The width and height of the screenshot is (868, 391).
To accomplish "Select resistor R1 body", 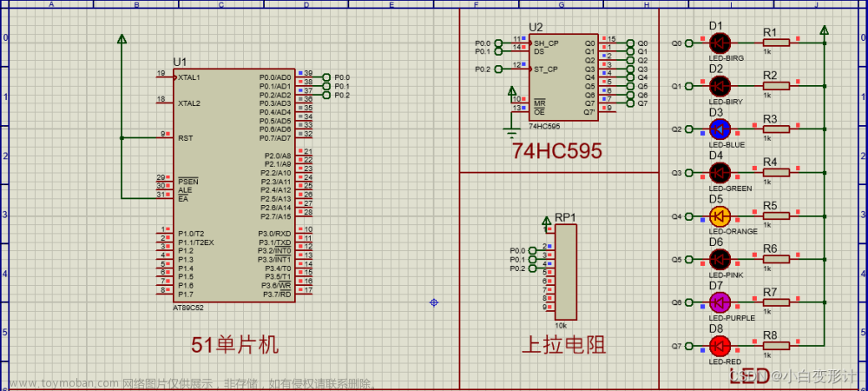I will (776, 43).
